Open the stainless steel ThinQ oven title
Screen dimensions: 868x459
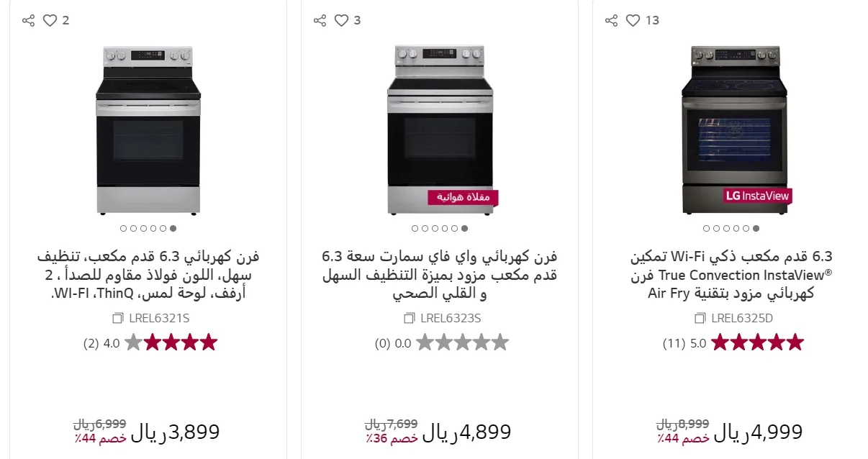pos(148,275)
